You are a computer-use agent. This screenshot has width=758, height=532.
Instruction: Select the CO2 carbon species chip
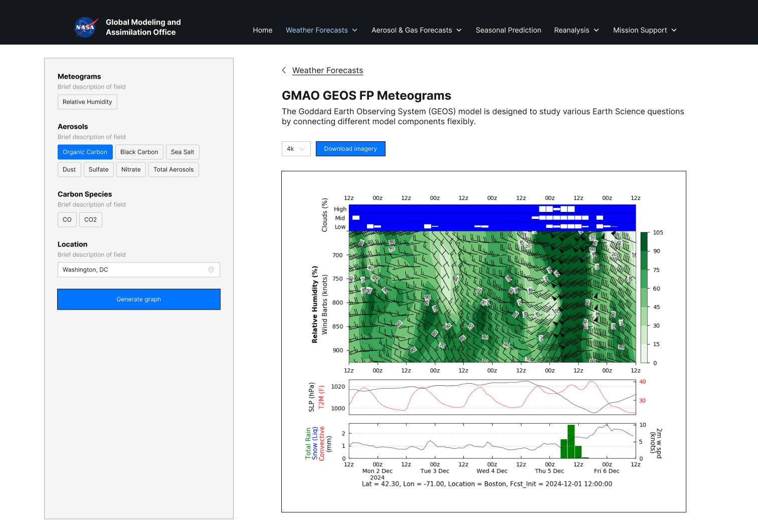pyautogui.click(x=90, y=220)
